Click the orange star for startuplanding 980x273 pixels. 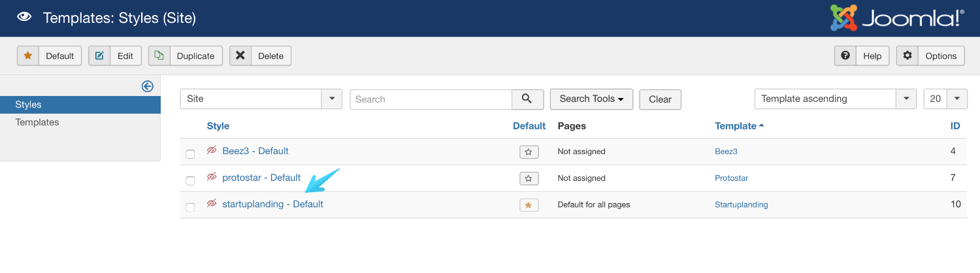click(529, 205)
